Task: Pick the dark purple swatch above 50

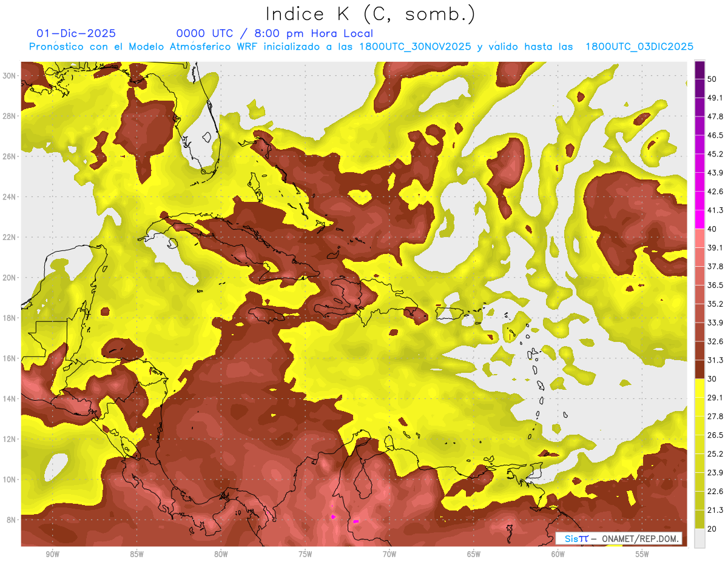Action: [699, 70]
